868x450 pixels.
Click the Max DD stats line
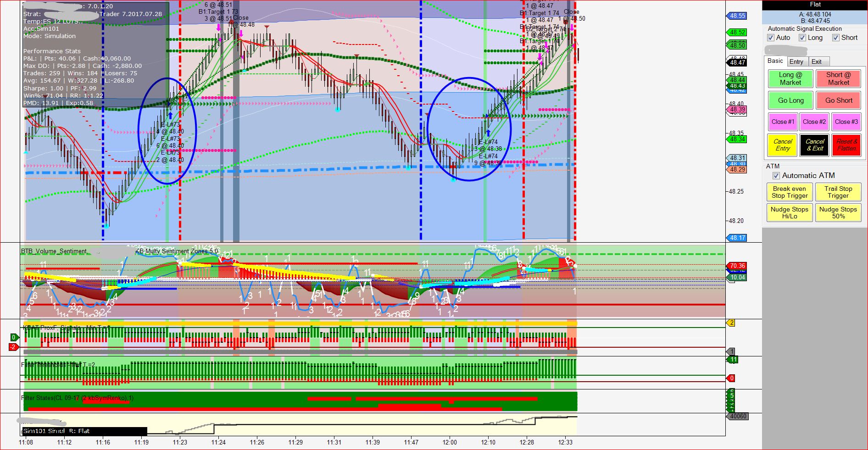pos(83,66)
